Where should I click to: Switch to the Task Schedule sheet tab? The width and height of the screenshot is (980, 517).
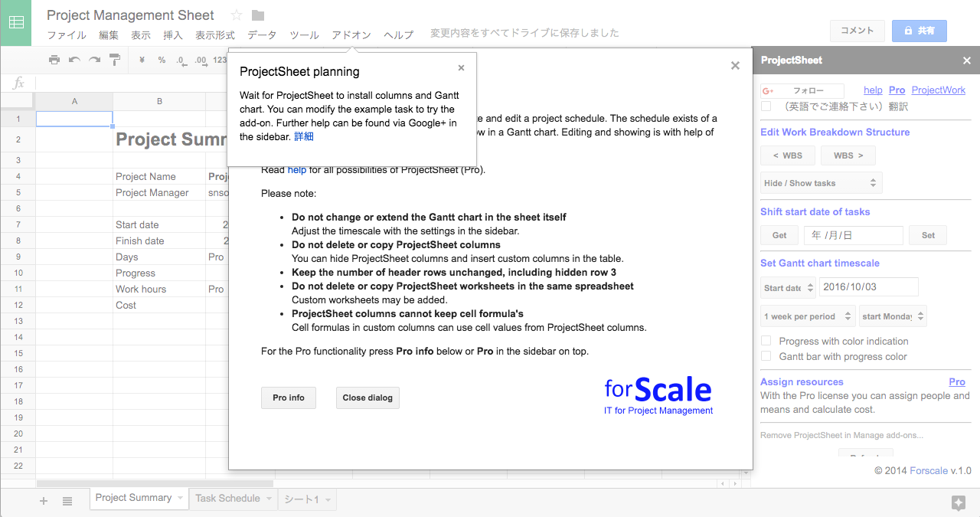(x=227, y=498)
